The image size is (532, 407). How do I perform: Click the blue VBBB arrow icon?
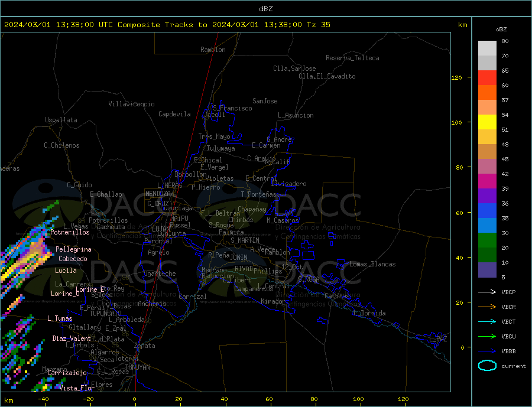pos(487,351)
